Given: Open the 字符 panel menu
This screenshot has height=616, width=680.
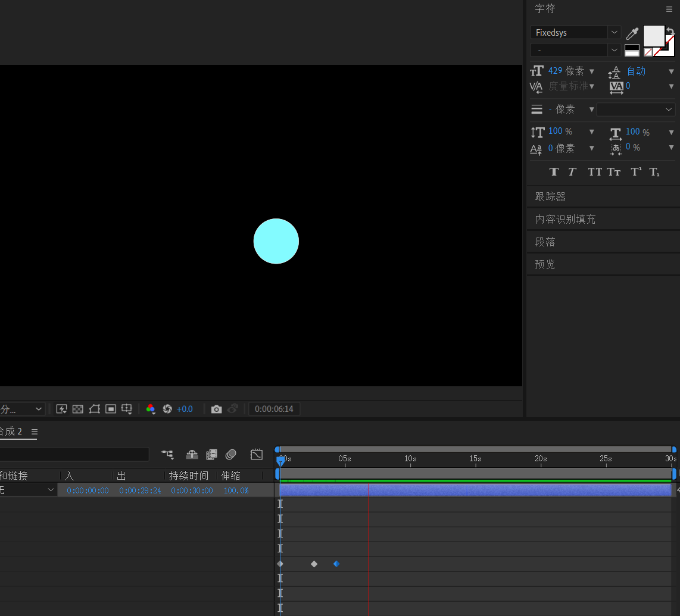Looking at the screenshot, I should (x=669, y=9).
